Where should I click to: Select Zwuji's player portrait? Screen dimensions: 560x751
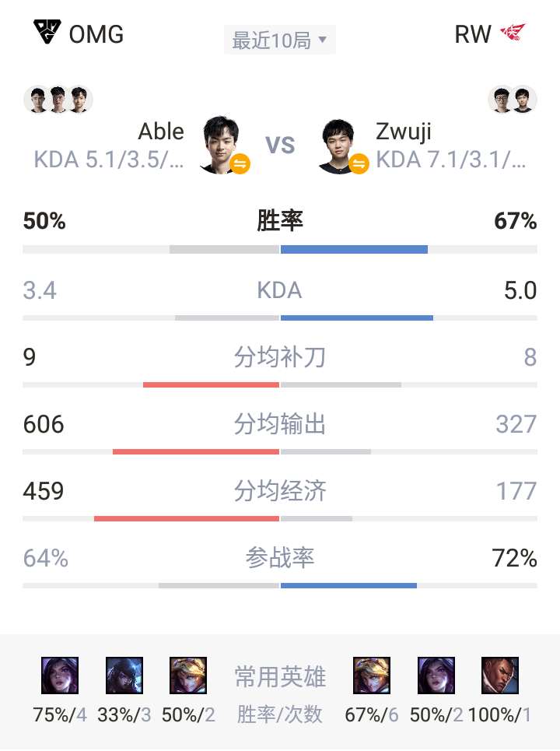[338, 146]
